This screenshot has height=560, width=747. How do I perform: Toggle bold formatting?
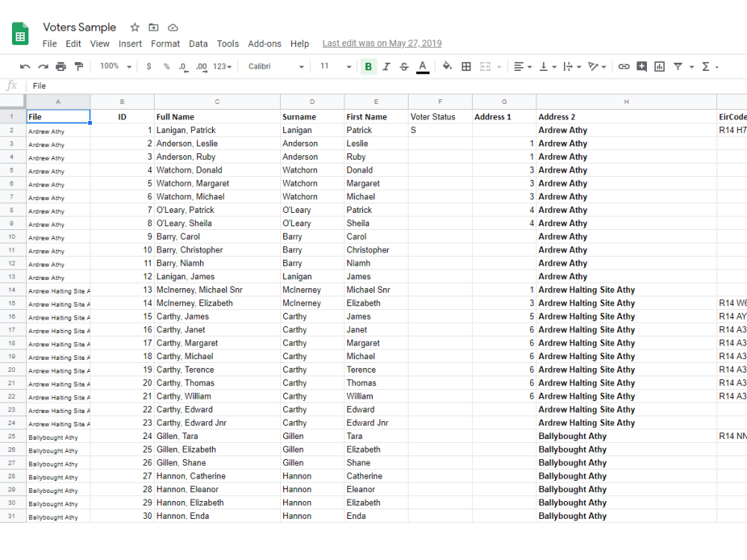point(368,66)
